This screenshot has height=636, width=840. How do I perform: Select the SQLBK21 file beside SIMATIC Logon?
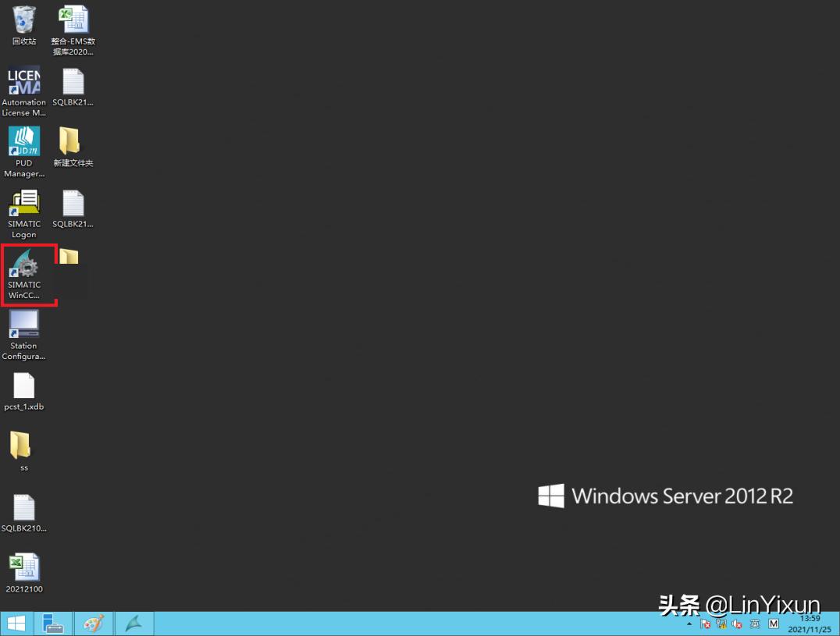73,208
